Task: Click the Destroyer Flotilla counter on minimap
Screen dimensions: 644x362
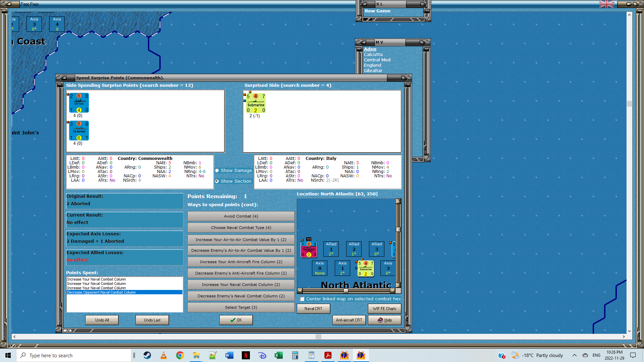Action: coord(309,249)
